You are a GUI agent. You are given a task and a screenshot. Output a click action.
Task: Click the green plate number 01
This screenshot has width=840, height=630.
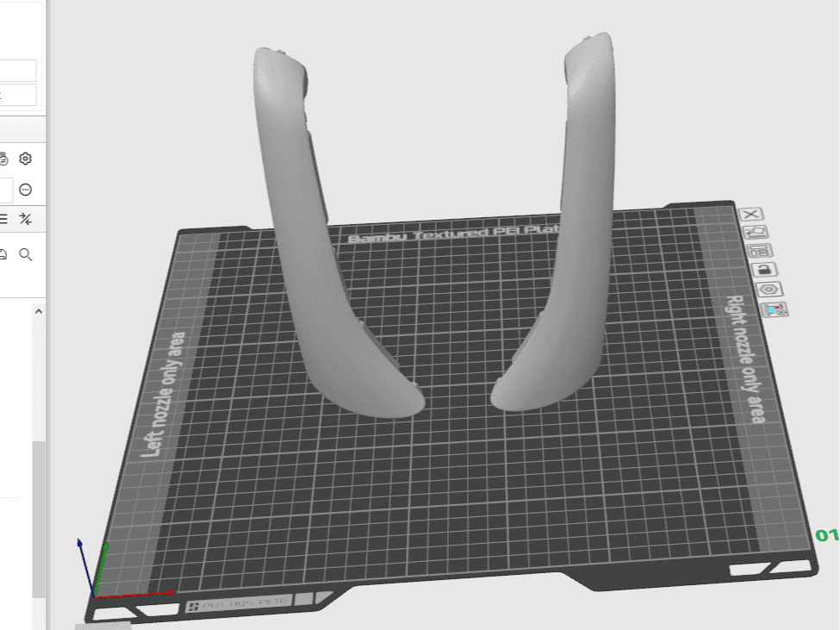(826, 534)
